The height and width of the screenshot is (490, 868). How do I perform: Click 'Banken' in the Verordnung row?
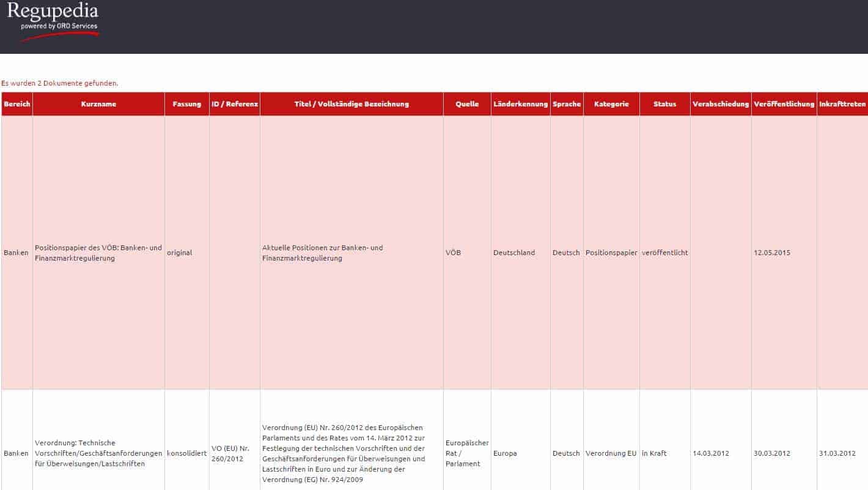click(16, 453)
